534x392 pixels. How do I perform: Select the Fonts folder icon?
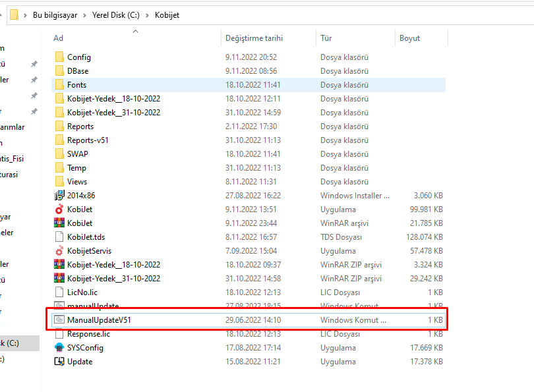tap(59, 84)
